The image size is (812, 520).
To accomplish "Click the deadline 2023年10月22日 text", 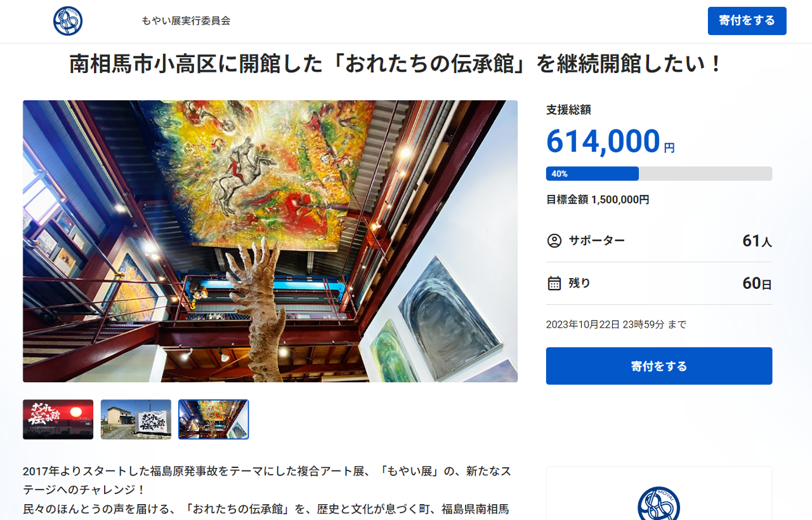I will (616, 324).
